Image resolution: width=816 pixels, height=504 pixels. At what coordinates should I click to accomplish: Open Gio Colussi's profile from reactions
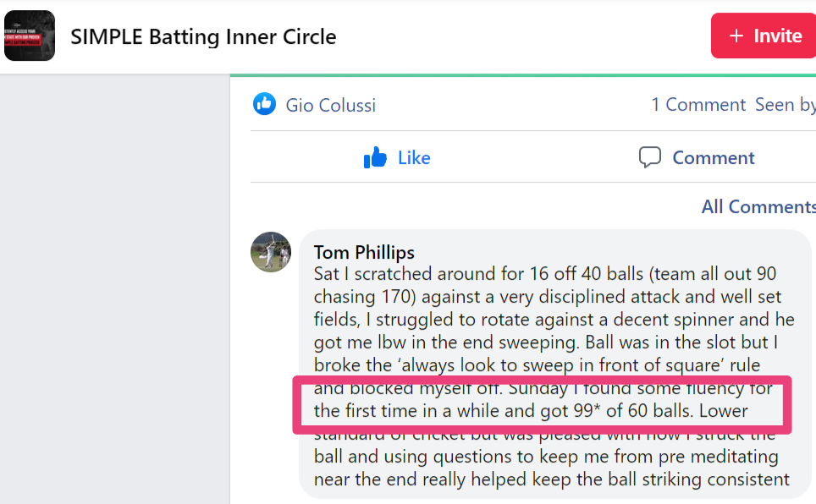(x=330, y=105)
